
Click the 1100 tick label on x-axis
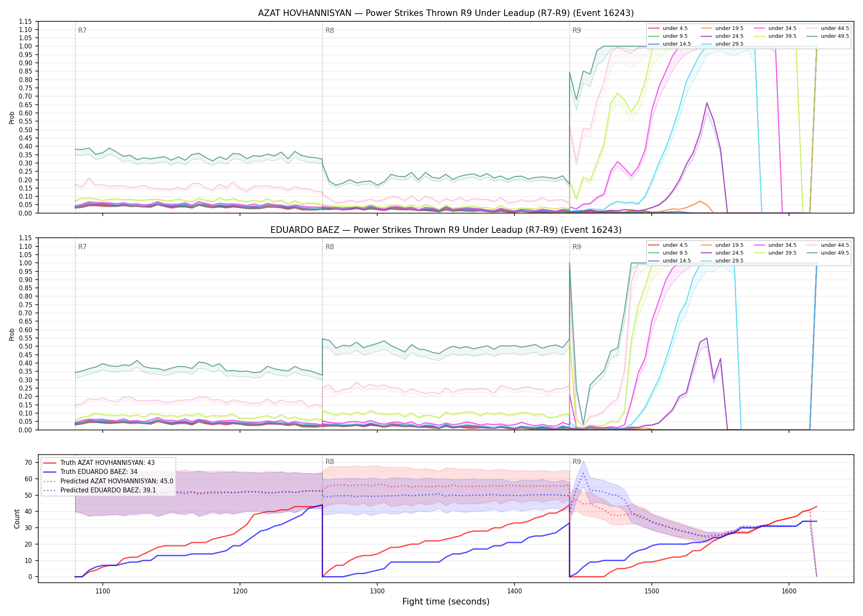103,591
